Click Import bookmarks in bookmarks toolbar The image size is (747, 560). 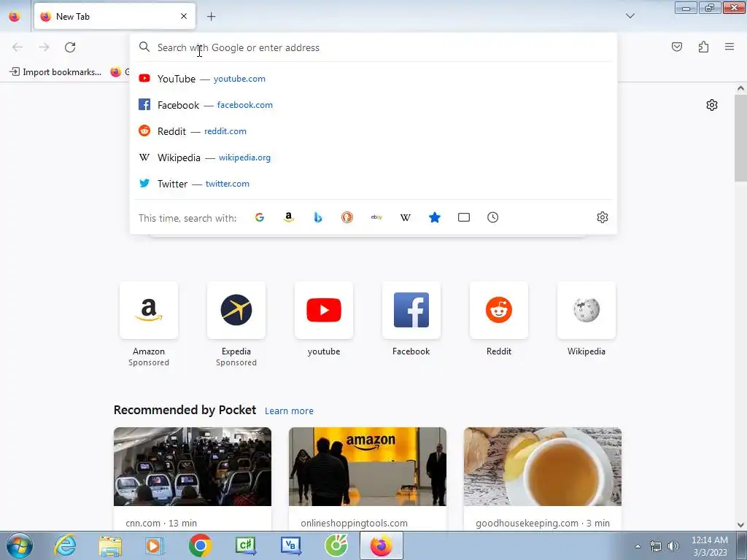(55, 72)
